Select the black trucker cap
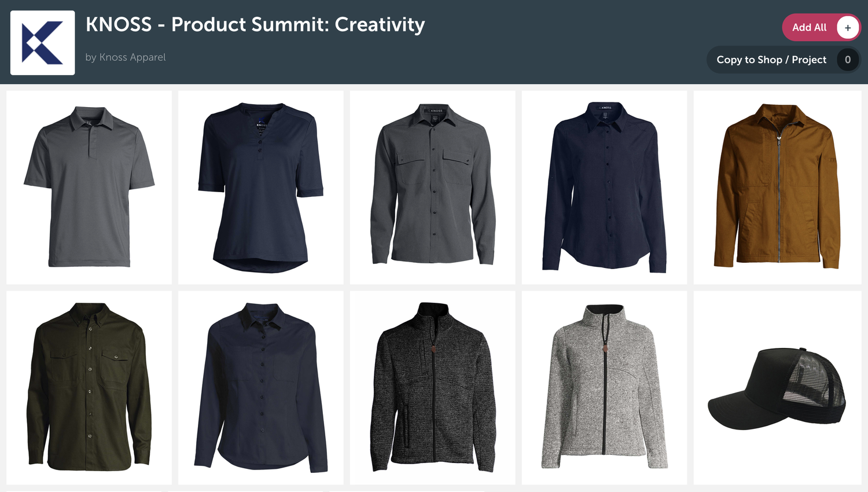868x492 pixels. point(777,387)
